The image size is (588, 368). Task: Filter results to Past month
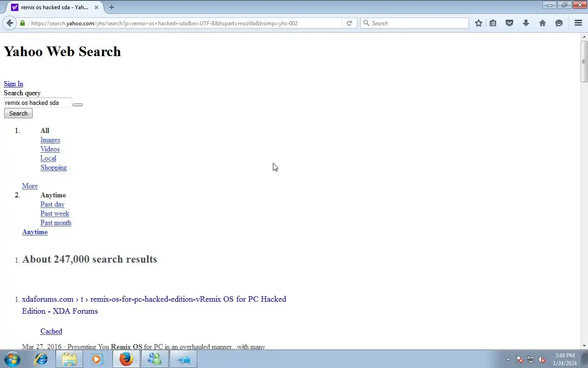tap(56, 223)
